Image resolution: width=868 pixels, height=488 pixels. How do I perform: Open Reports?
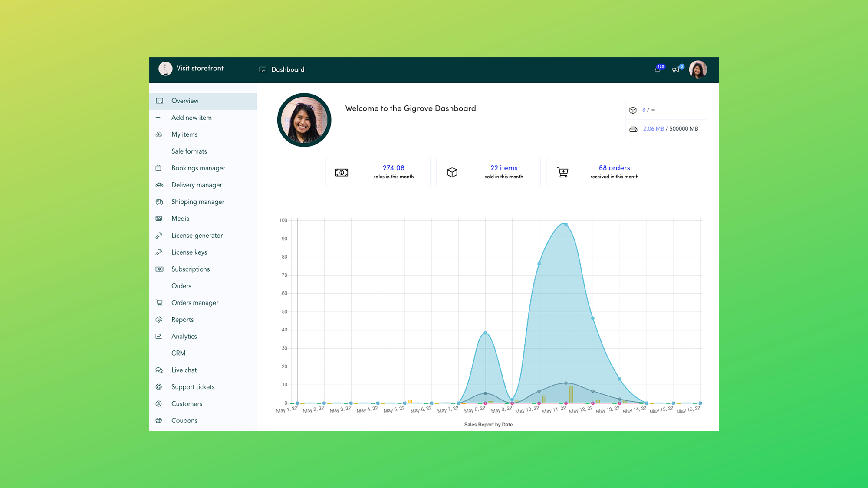(183, 320)
